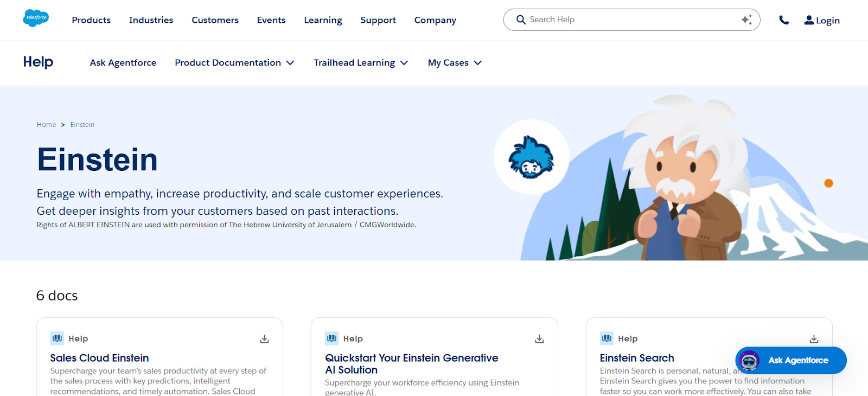Image resolution: width=868 pixels, height=396 pixels.
Task: Click the Login user icon
Action: point(809,20)
